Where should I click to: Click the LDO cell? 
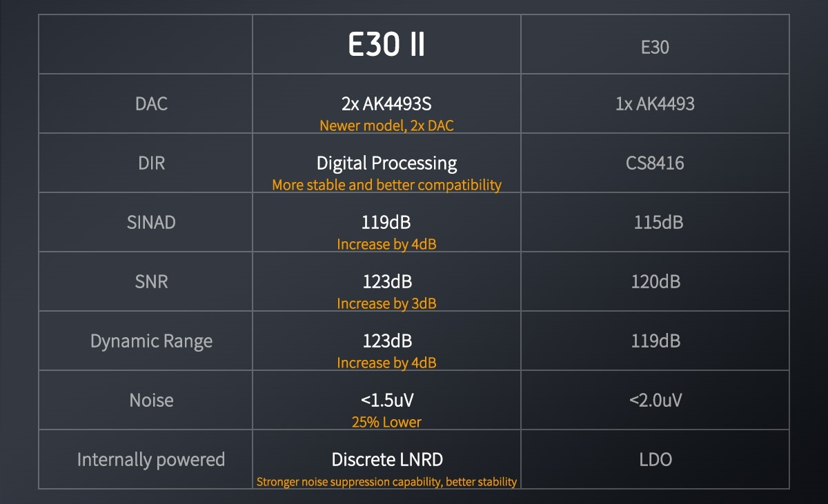tap(655, 460)
